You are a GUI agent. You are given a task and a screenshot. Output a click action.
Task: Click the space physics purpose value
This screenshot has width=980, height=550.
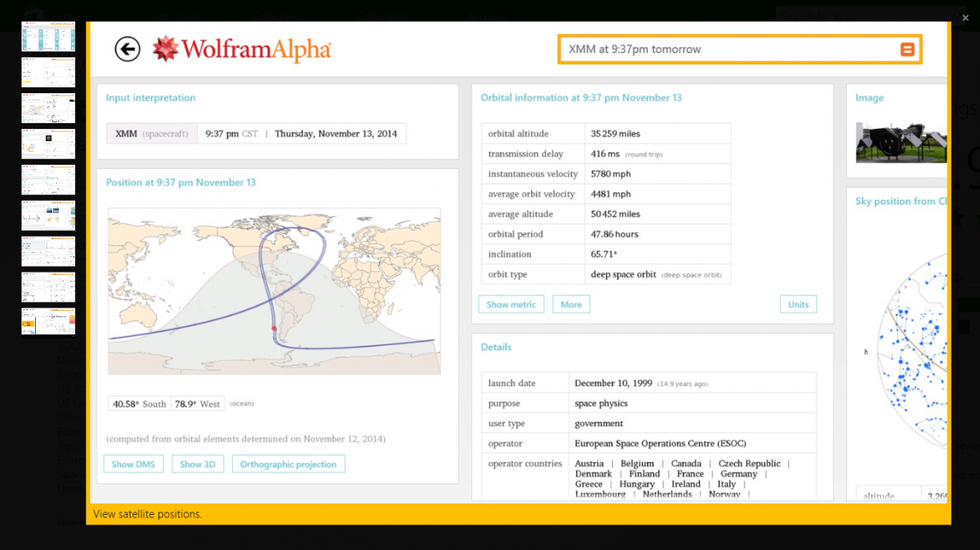point(601,403)
